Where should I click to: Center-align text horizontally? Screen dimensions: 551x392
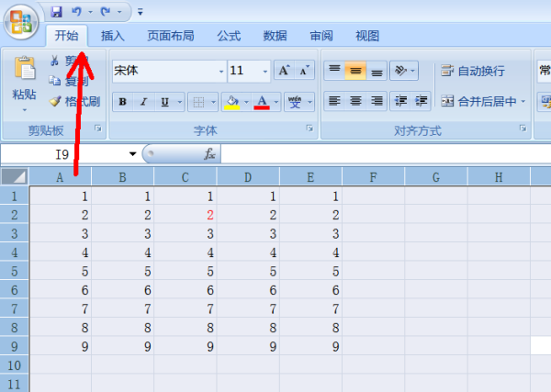click(355, 101)
